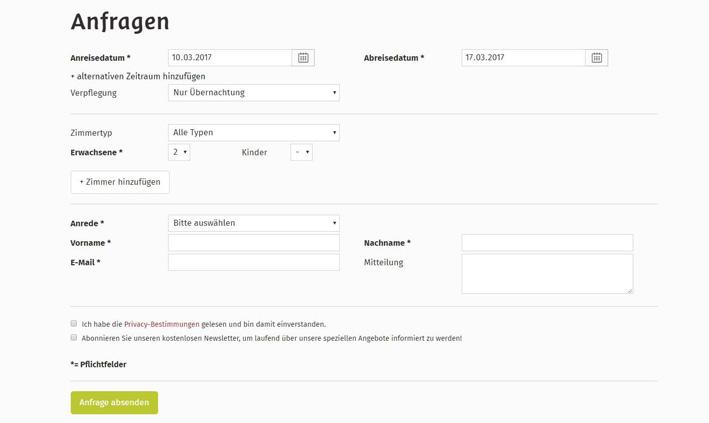
Task: Click into the Vorname text field
Action: 254,242
